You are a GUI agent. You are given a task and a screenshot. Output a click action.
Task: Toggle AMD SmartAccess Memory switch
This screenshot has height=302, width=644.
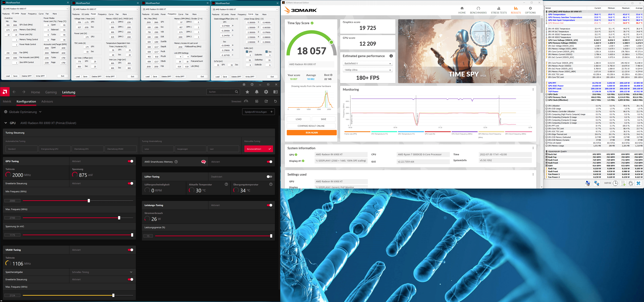pyautogui.click(x=270, y=162)
